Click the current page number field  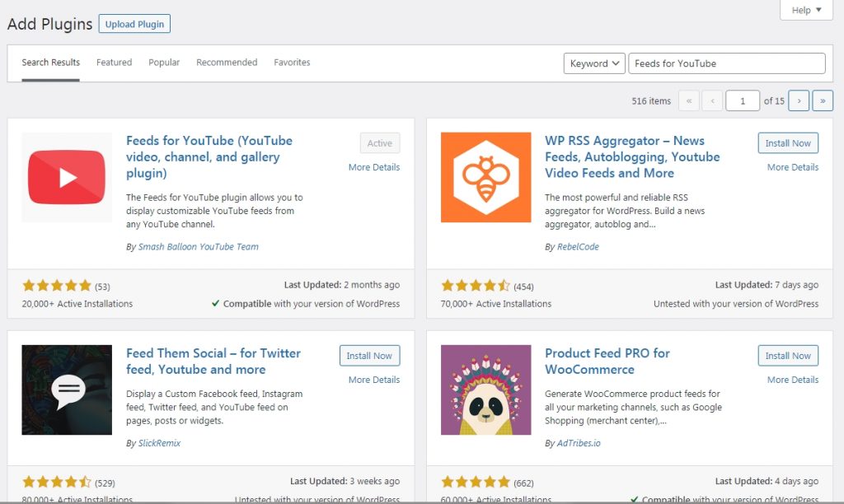click(x=743, y=100)
